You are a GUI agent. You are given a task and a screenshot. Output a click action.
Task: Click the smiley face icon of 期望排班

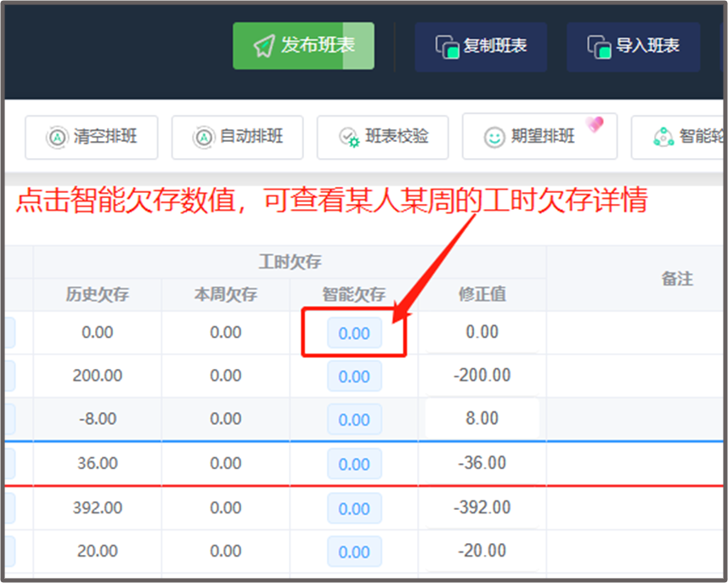[494, 137]
